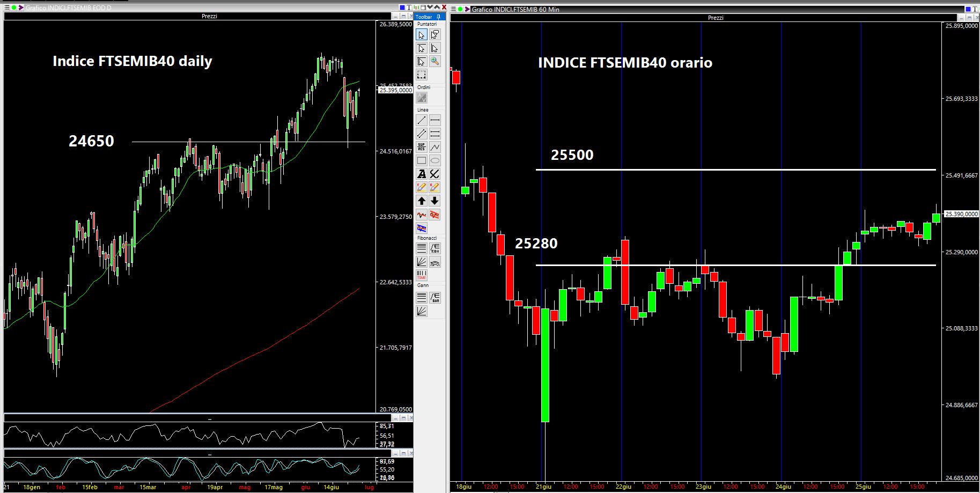This screenshot has height=493, width=980.
Task: Click the 17mag date label on daily time axis
Action: [x=274, y=487]
